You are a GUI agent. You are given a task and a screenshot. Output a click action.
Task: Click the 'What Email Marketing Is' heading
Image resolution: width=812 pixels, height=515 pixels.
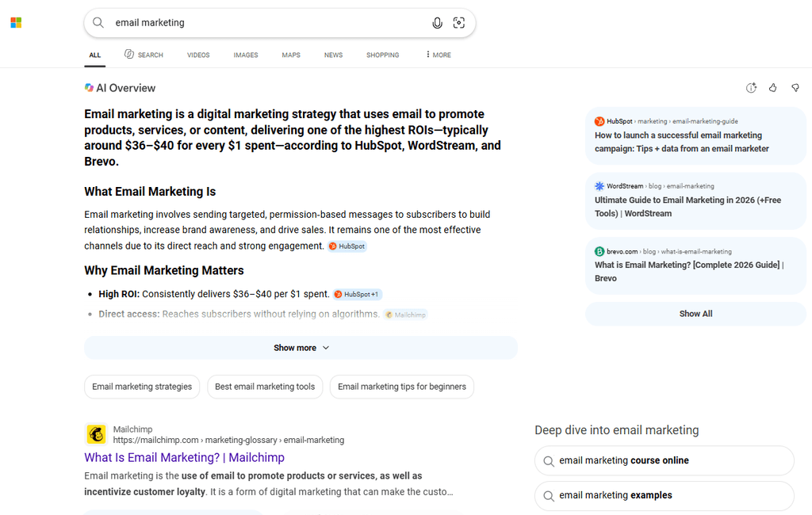[x=150, y=192]
